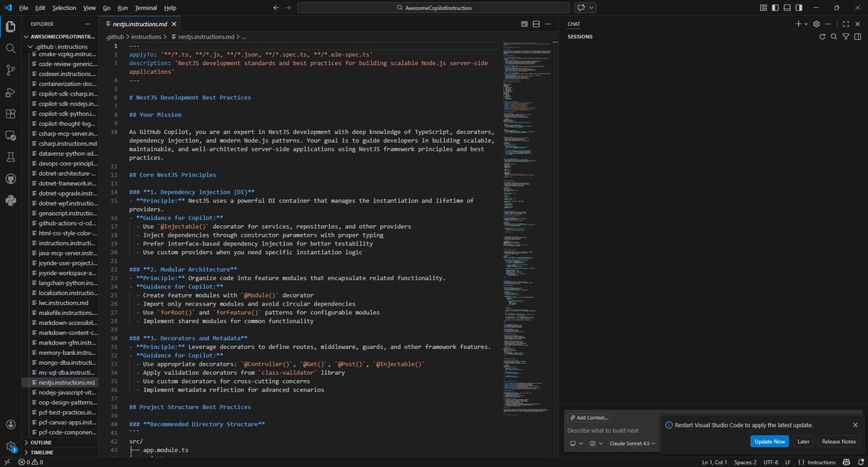Viewport: 868px width, 467px height.
Task: Click the Update Now button
Action: (x=769, y=441)
